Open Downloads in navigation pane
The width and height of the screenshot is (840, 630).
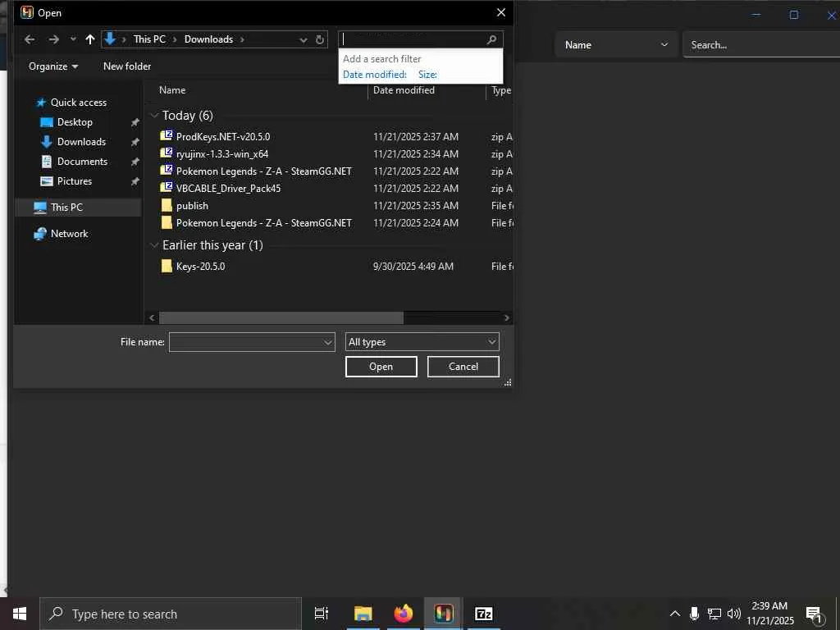(81, 142)
